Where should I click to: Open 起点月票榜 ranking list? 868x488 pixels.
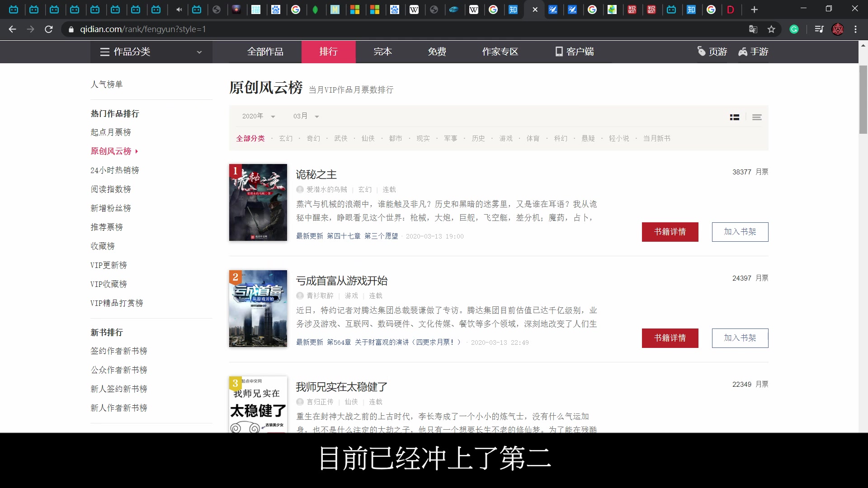(111, 132)
